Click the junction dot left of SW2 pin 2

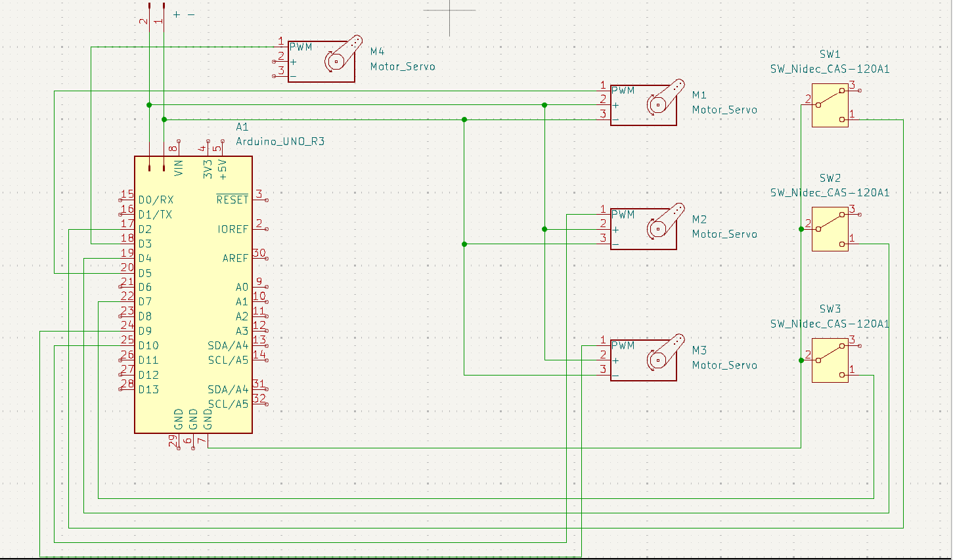pos(801,229)
